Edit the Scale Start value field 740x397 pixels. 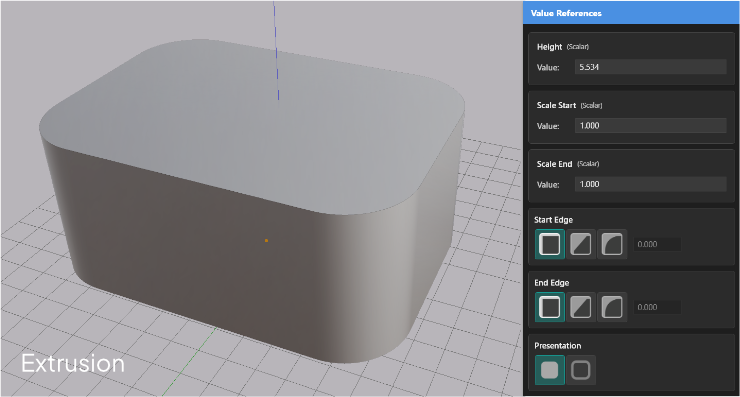click(x=650, y=126)
